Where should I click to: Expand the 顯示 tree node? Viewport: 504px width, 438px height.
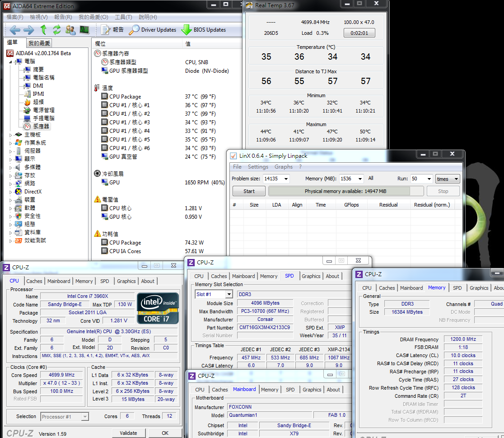pos(10,159)
